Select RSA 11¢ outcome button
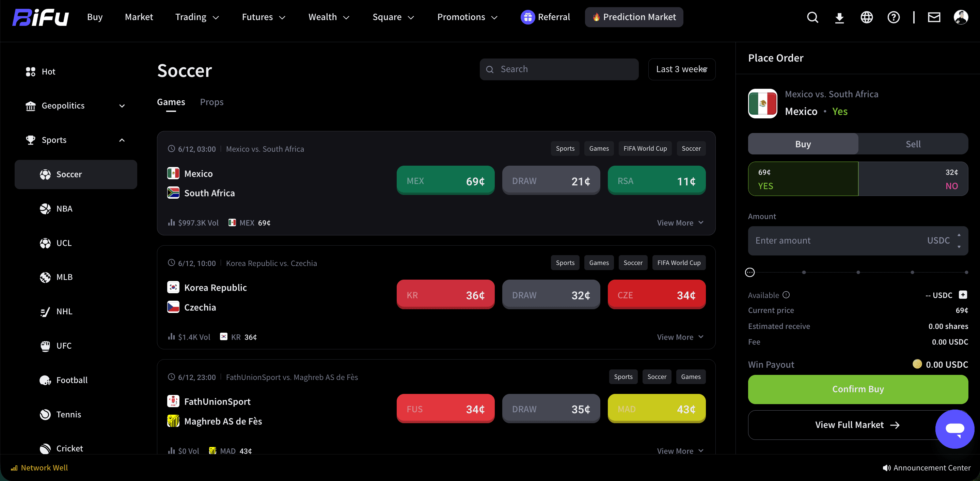This screenshot has width=980, height=481. click(x=657, y=181)
